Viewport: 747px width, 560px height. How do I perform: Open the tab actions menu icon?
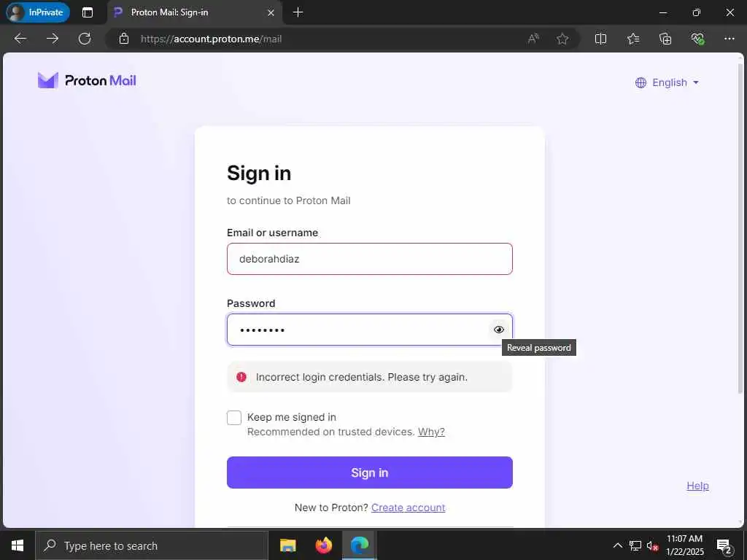coord(88,12)
